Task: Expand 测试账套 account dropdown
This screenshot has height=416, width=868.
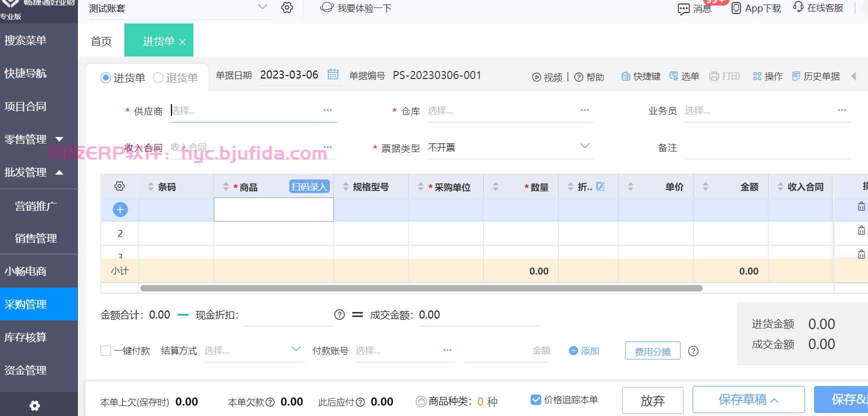Action: [262, 7]
